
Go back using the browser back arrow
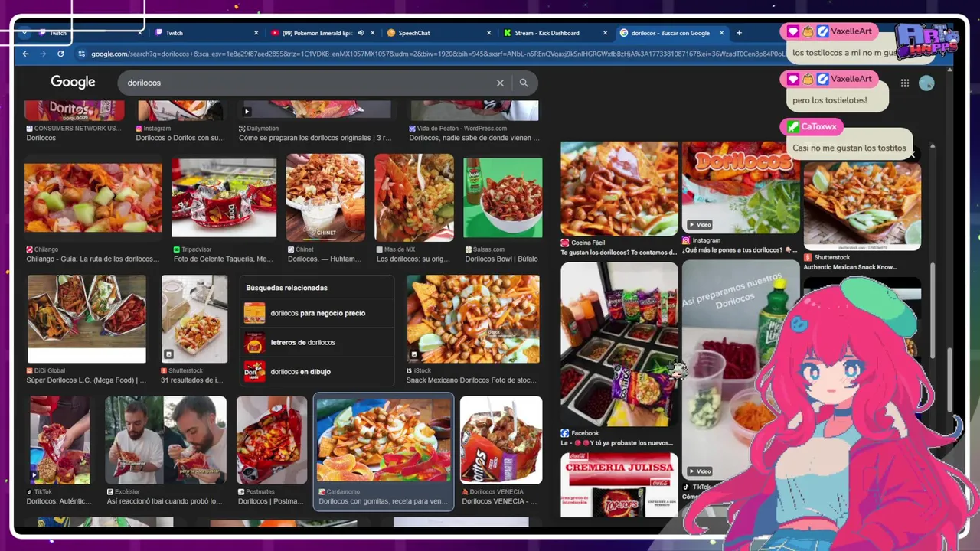(25, 54)
